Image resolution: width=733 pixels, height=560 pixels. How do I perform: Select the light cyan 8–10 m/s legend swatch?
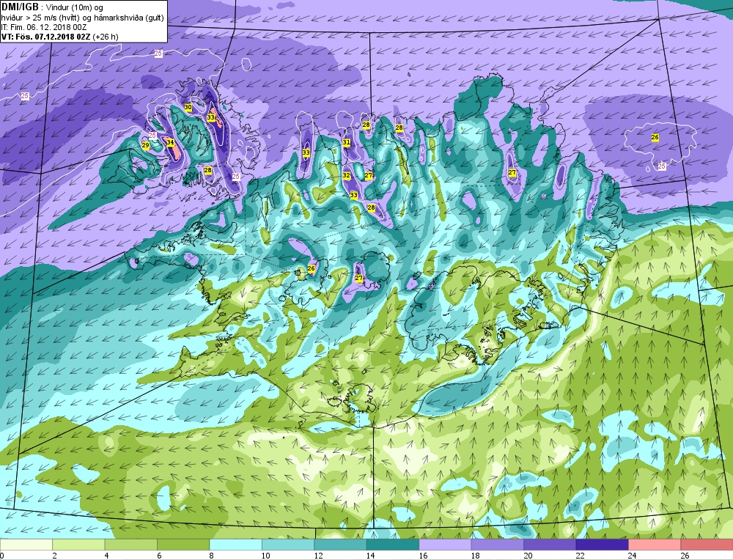(235, 545)
